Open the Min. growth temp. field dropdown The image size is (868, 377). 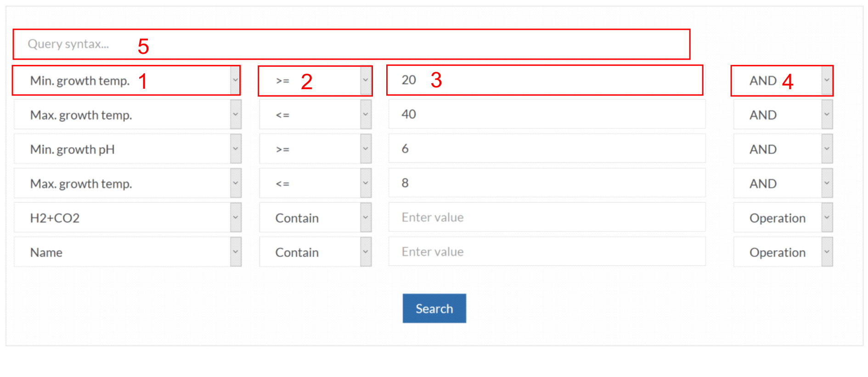pos(127,80)
